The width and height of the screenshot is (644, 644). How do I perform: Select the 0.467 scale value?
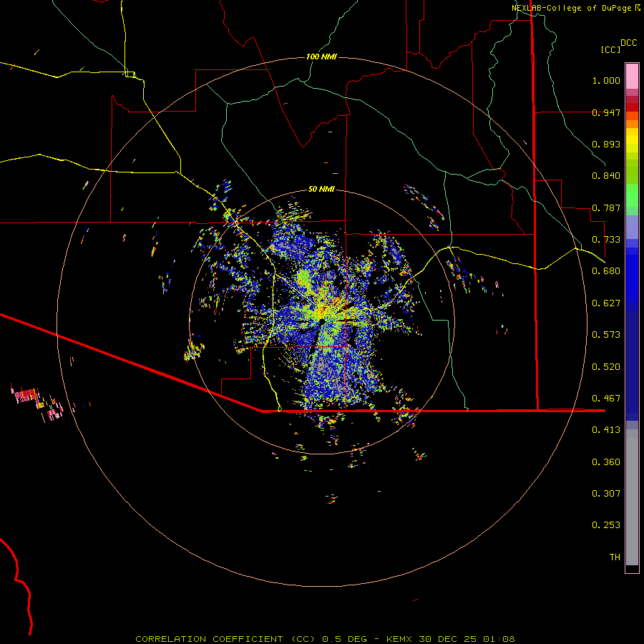point(606,399)
